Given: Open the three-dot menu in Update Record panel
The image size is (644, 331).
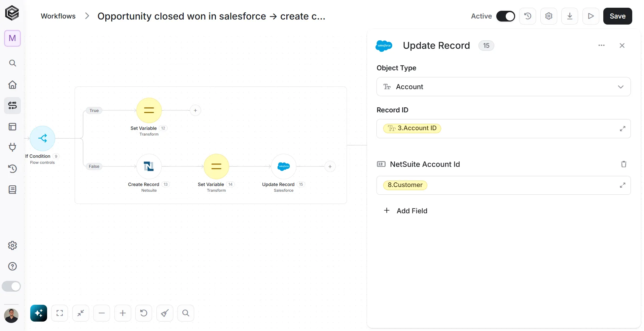Looking at the screenshot, I should pos(601,45).
